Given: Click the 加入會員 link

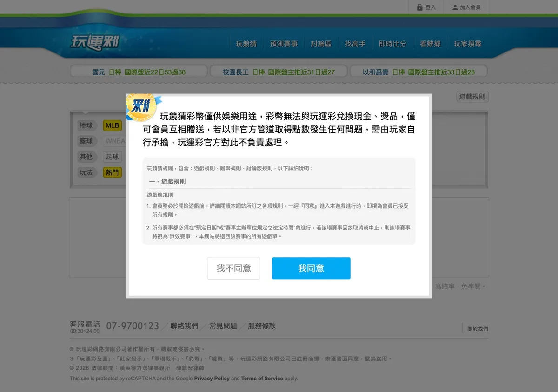Looking at the screenshot, I should (470, 7).
